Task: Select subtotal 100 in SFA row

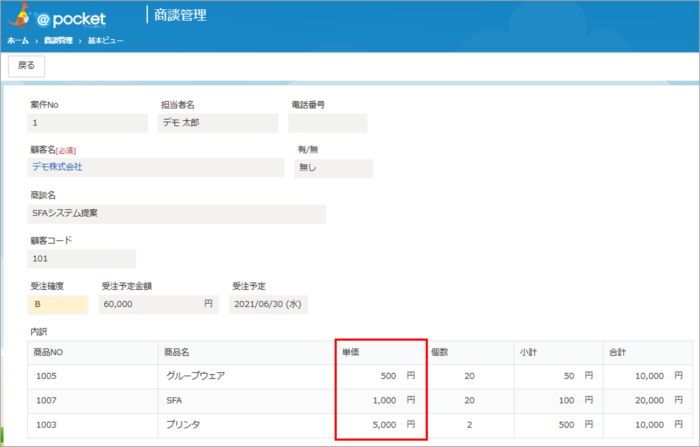Action: [x=559, y=401]
